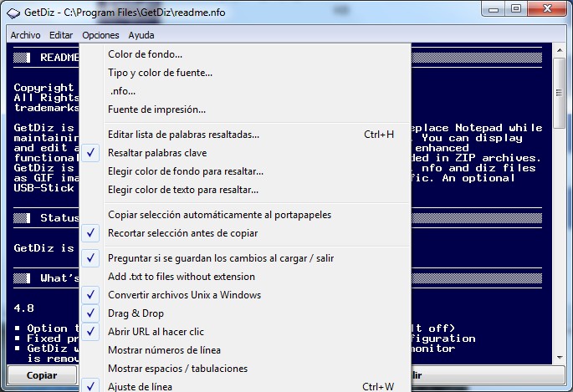Click 'ded in ZIP archives.' text

(x=476, y=158)
